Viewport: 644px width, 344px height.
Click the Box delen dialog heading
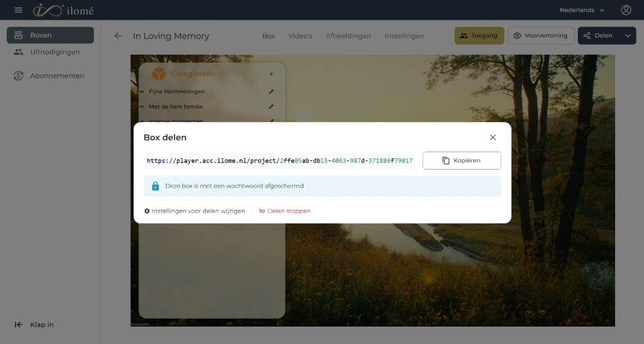pos(165,138)
